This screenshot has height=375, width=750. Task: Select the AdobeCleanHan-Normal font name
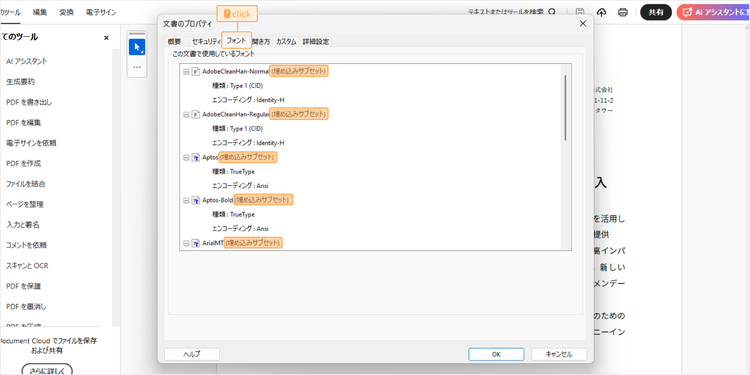pos(236,72)
